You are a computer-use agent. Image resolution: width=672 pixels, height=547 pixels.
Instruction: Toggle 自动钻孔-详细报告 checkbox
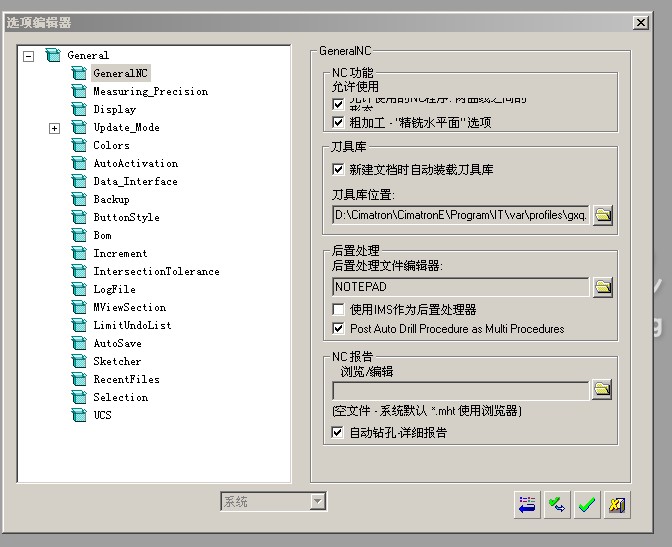(337, 432)
